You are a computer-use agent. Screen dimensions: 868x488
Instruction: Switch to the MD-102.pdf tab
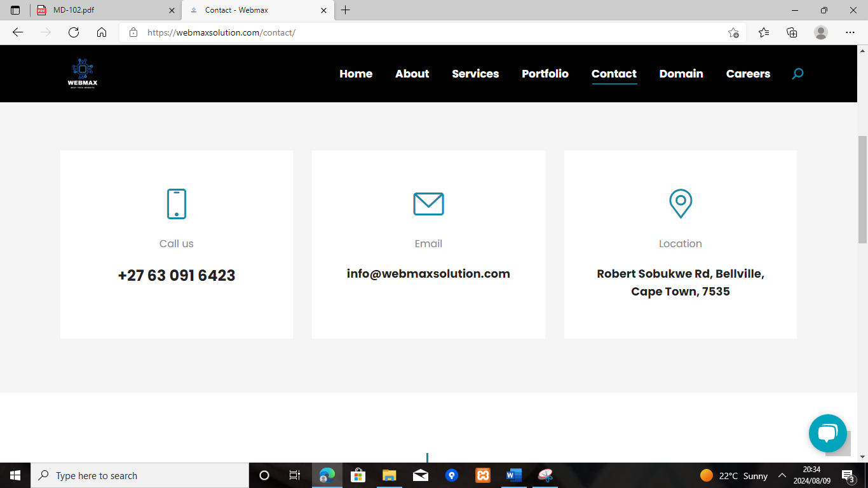[x=105, y=10]
